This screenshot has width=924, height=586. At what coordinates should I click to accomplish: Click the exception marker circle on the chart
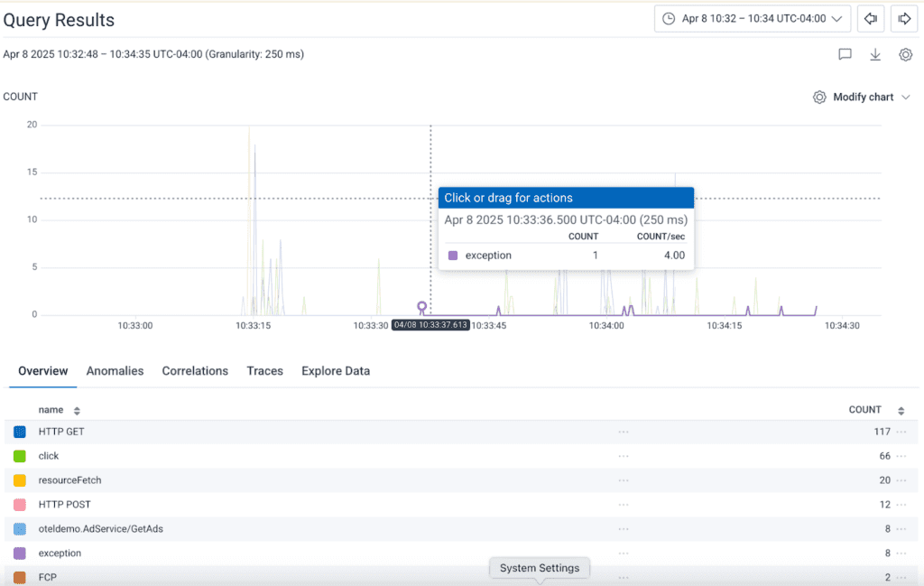421,307
